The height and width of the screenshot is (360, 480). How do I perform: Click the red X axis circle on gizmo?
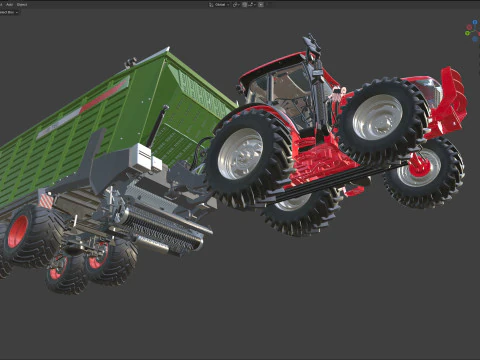(479, 34)
